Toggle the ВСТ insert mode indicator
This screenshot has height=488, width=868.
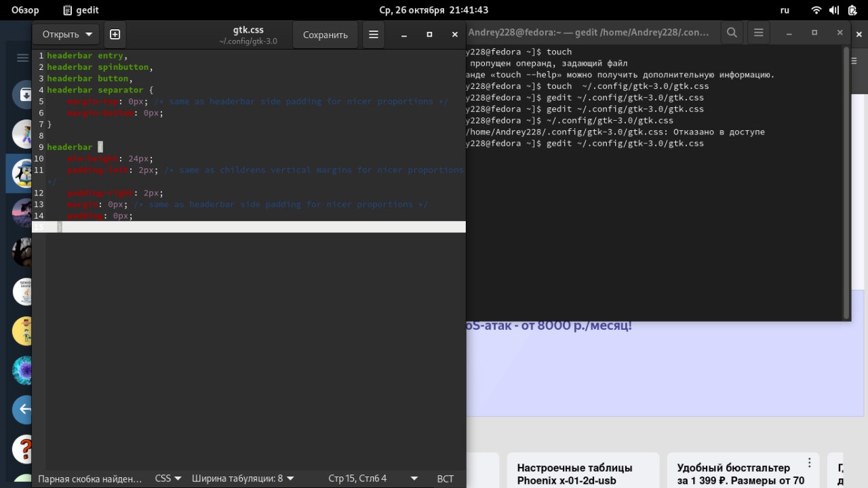[x=446, y=478]
